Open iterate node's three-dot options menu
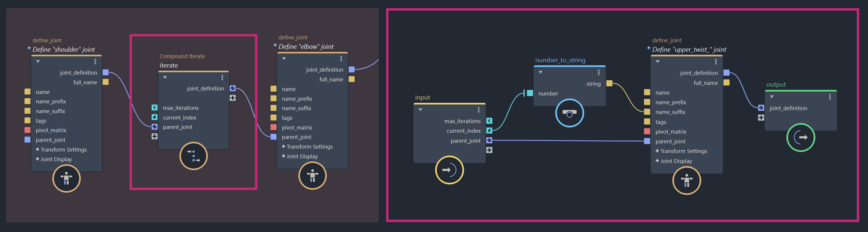The image size is (868, 232). pyautogui.click(x=222, y=78)
